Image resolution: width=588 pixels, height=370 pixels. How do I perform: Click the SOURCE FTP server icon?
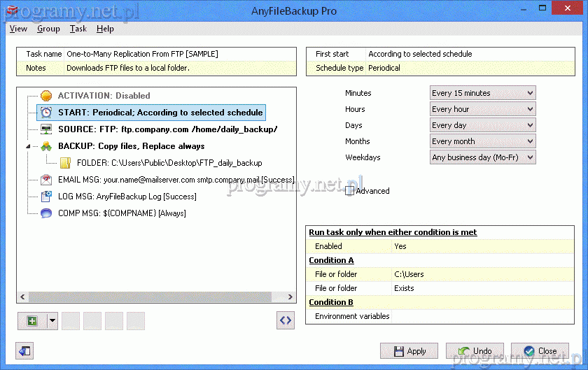coord(46,129)
